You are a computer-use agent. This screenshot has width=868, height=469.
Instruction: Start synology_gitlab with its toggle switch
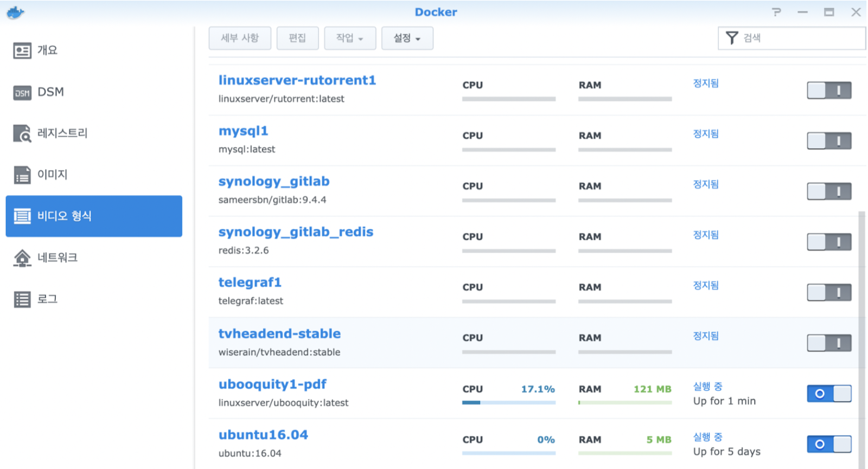(829, 191)
